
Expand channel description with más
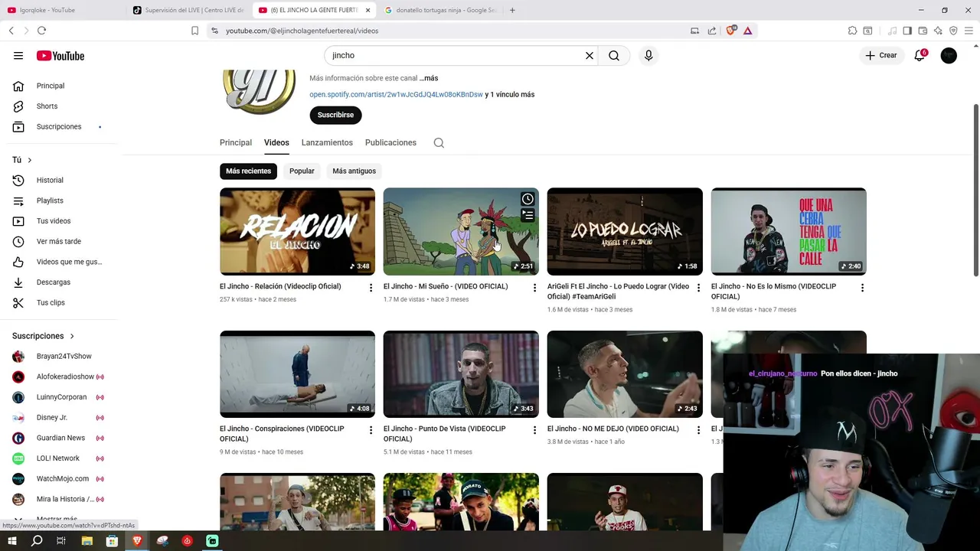429,78
